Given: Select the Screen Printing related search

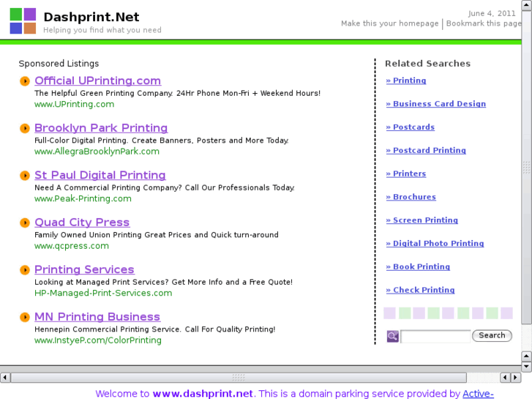Looking at the screenshot, I should (422, 220).
